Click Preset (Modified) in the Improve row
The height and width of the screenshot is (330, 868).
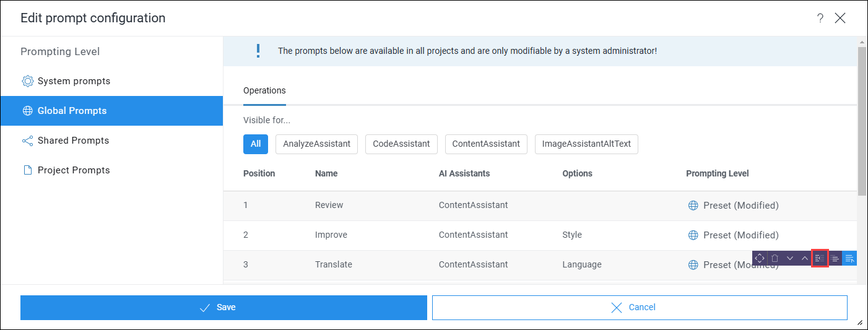pyautogui.click(x=741, y=235)
